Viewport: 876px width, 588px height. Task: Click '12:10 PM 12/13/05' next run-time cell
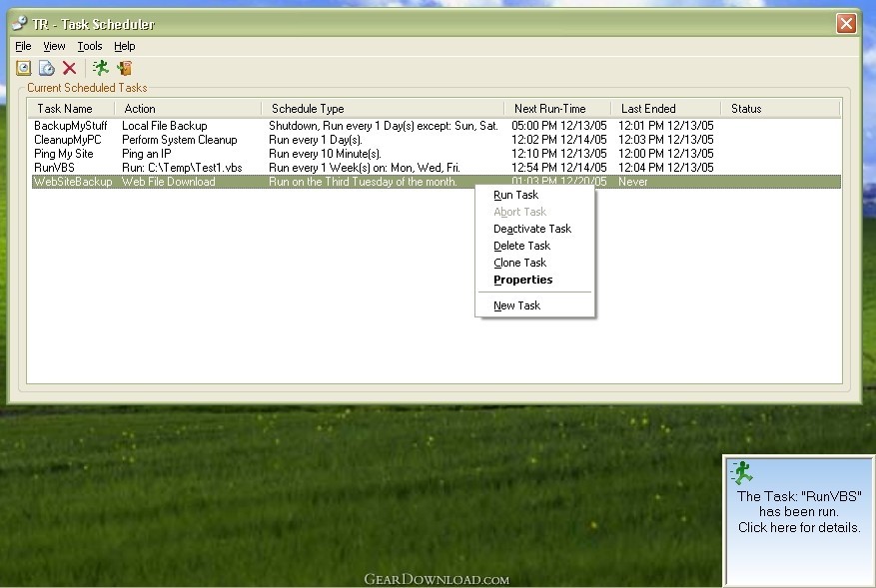point(558,154)
